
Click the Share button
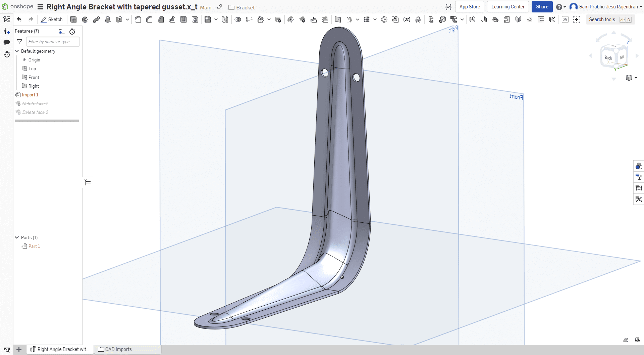(x=542, y=7)
